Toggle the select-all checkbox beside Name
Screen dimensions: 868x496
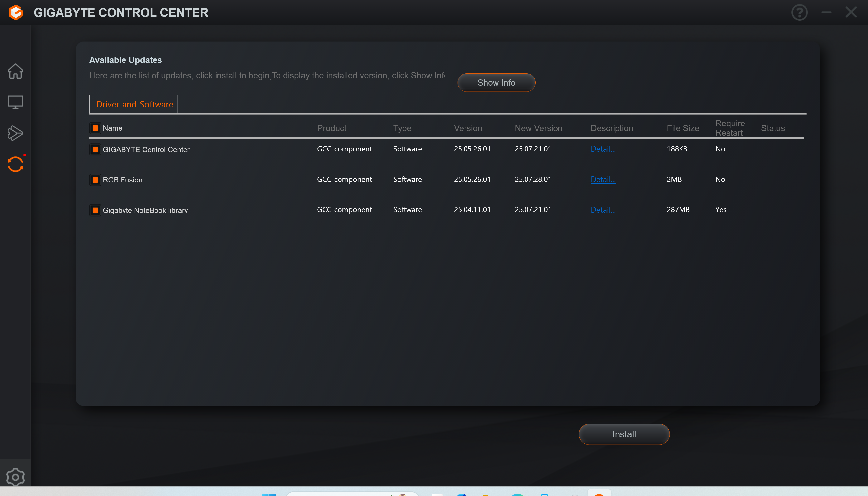click(x=95, y=128)
